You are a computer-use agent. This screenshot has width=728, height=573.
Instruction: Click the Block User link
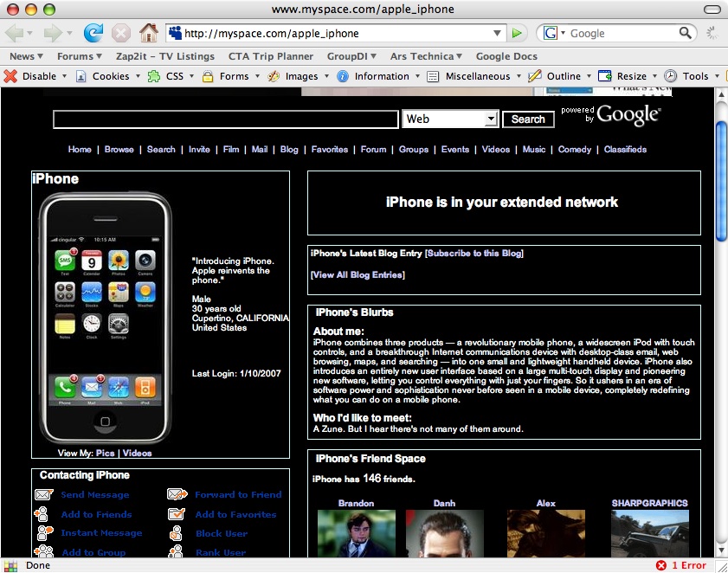pos(222,533)
